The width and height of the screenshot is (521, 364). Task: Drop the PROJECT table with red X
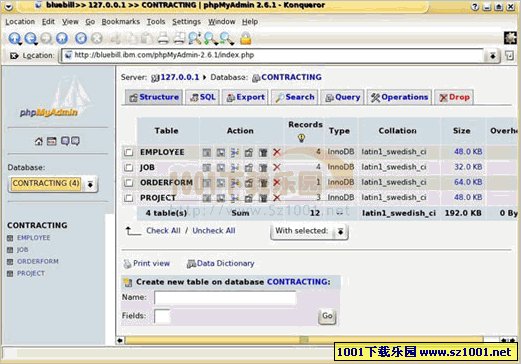pyautogui.click(x=277, y=198)
